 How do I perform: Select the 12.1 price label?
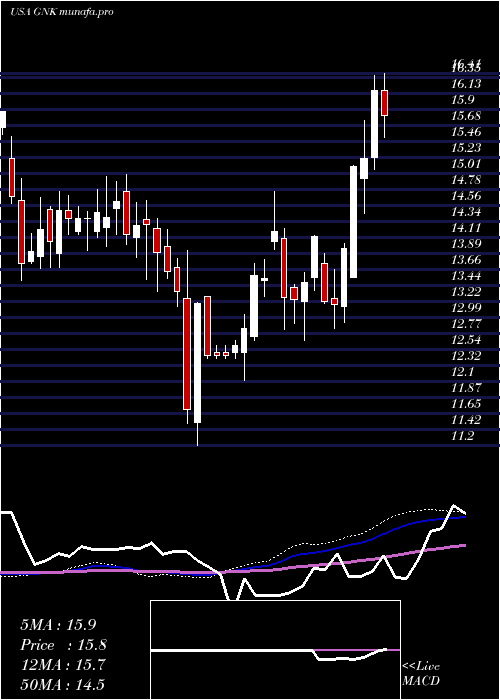[463, 372]
